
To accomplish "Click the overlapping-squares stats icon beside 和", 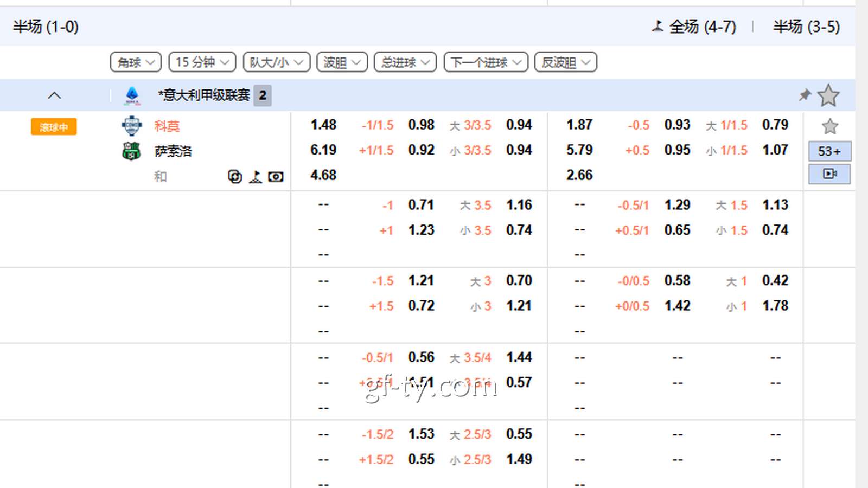I will [x=235, y=177].
